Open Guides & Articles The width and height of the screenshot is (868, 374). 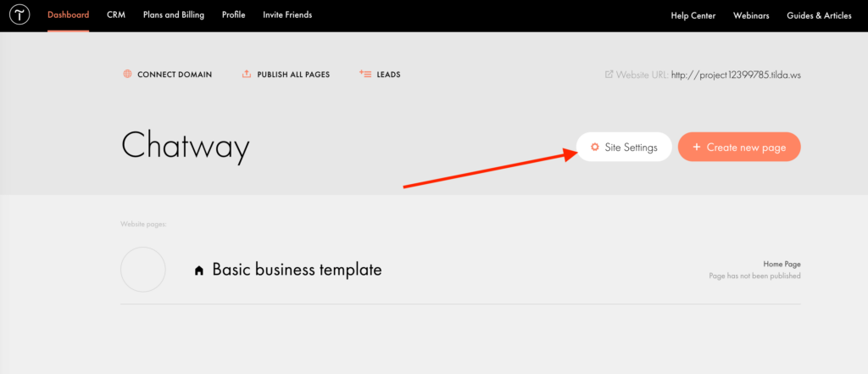820,15
